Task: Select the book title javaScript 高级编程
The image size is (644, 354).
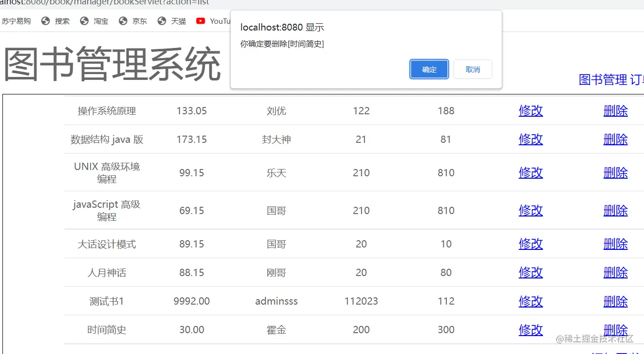Action: coord(107,211)
